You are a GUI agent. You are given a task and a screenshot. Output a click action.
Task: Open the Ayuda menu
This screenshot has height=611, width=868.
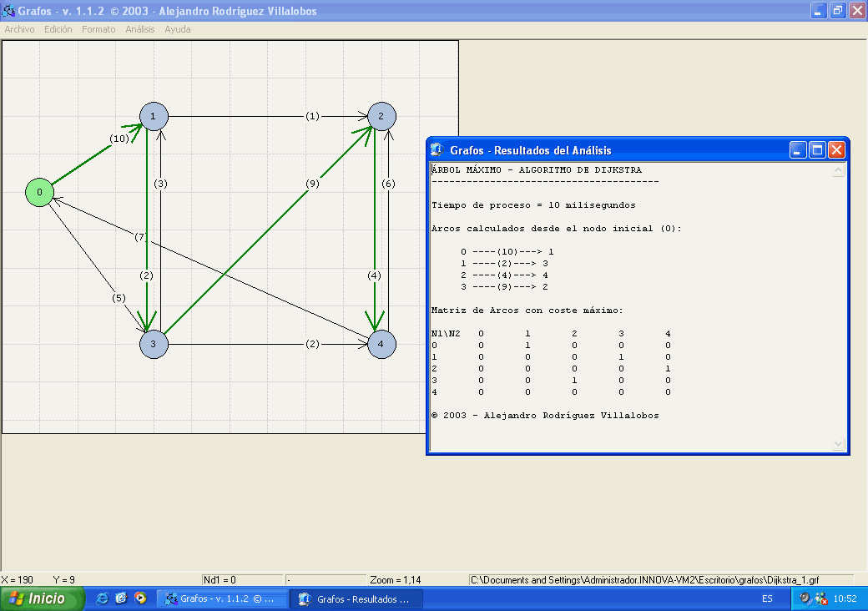pyautogui.click(x=177, y=29)
